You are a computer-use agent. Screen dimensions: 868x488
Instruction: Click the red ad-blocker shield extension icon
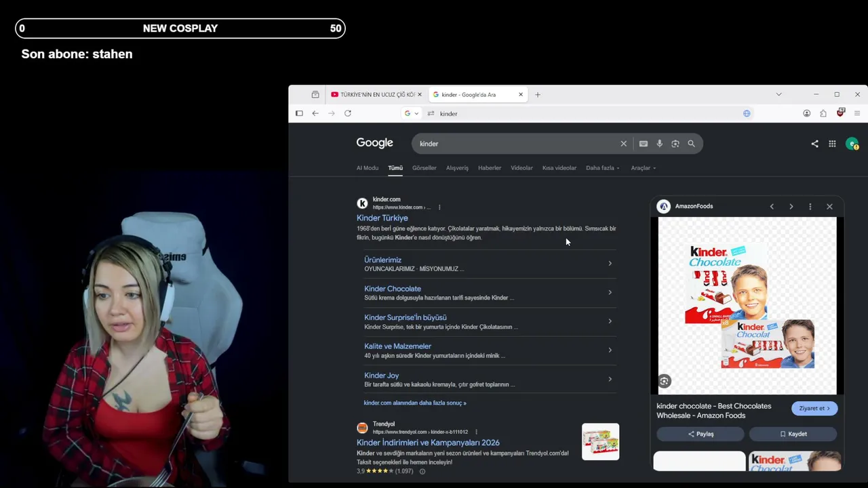(x=841, y=113)
